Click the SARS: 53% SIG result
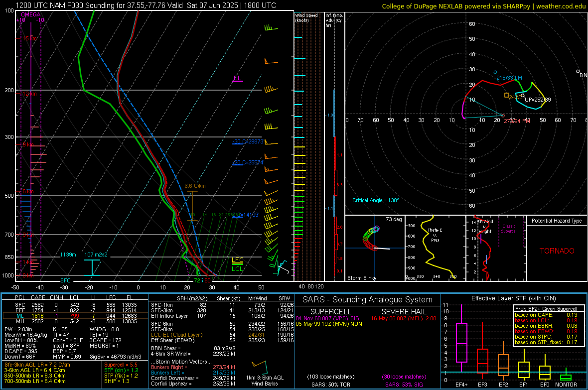Viewport: 588px width, 390px height. [404, 385]
